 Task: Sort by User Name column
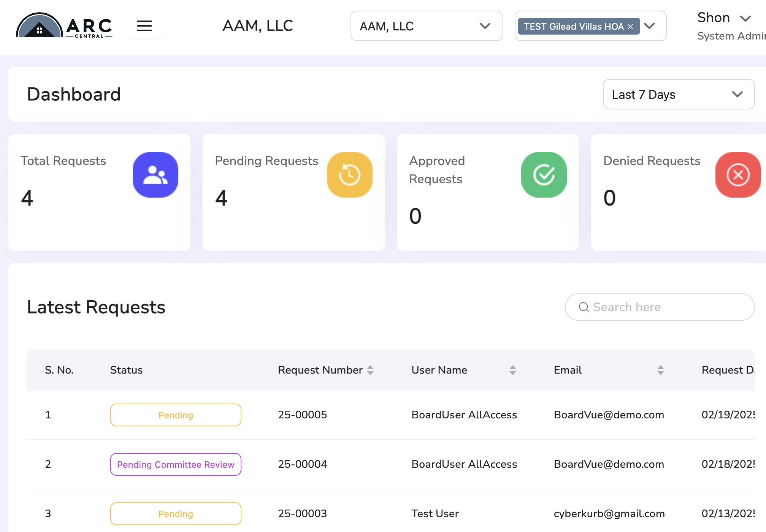pyautogui.click(x=513, y=370)
